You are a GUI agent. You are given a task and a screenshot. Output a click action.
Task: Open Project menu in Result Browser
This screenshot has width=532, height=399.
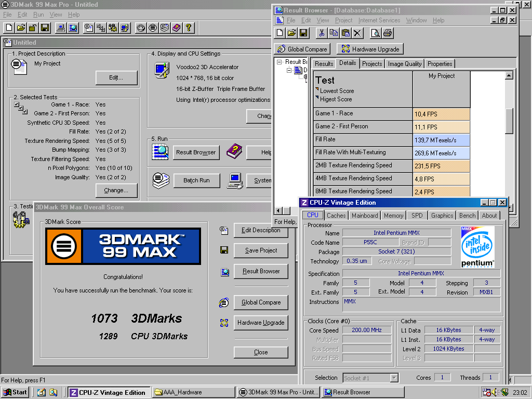pos(344,20)
